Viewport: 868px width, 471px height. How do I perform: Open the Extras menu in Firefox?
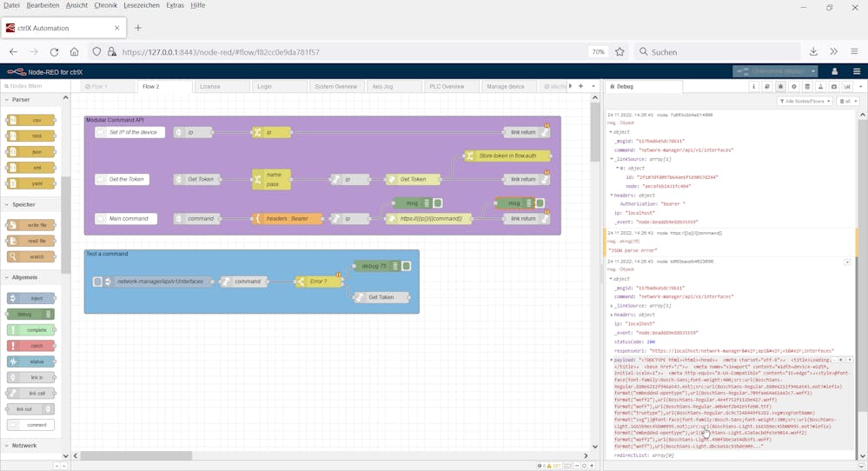tap(175, 5)
